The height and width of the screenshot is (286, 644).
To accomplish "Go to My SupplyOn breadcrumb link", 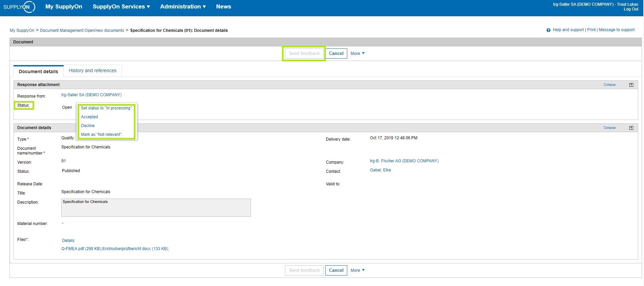I will pos(22,30).
